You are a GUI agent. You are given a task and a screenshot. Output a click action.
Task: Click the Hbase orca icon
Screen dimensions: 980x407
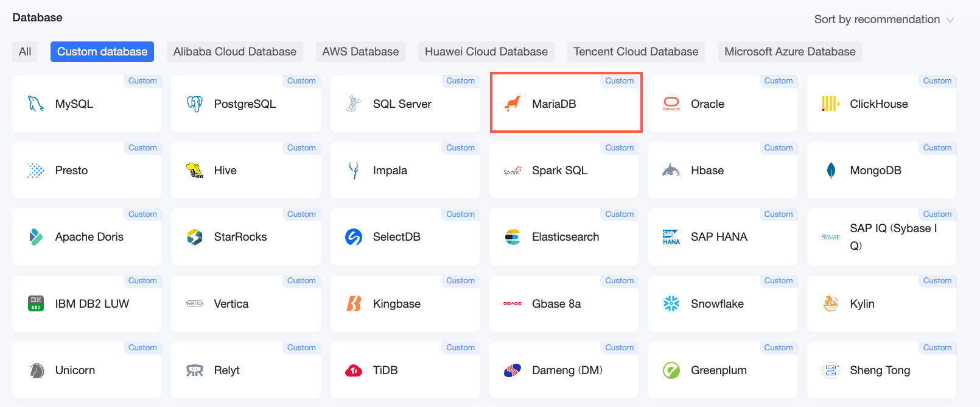tap(671, 171)
